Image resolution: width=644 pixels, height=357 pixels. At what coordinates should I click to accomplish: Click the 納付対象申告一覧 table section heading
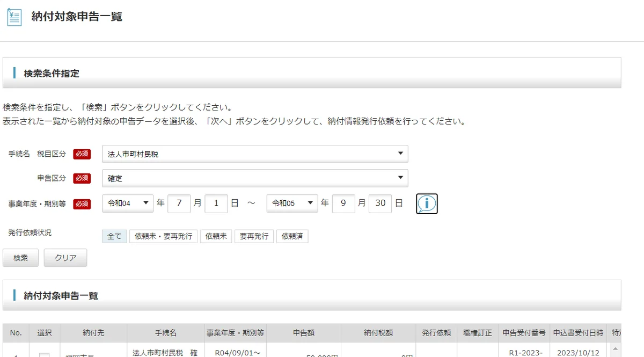tap(61, 296)
